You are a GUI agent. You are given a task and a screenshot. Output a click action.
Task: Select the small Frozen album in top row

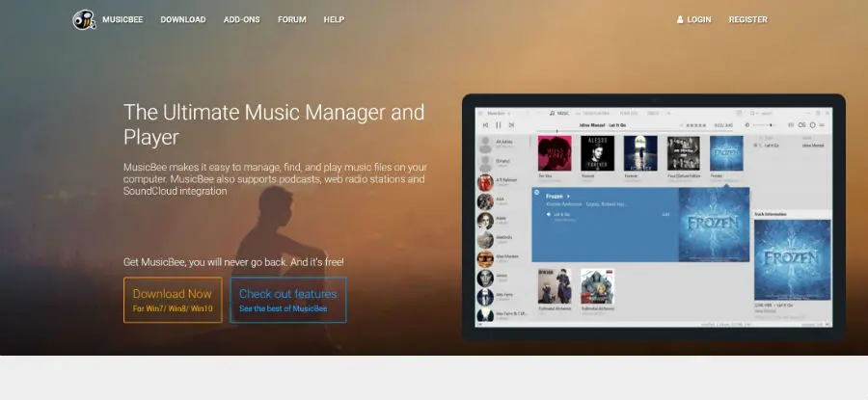click(726, 153)
